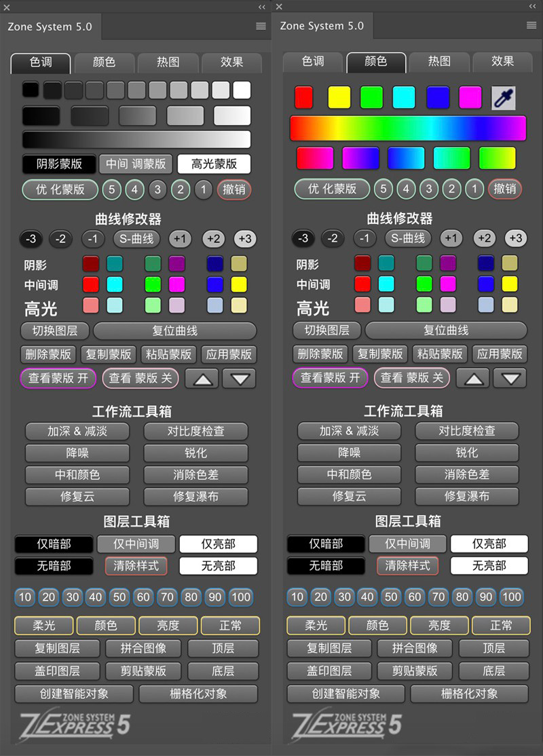Set opacity 50 in left panel
The width and height of the screenshot is (543, 756).
119,597
